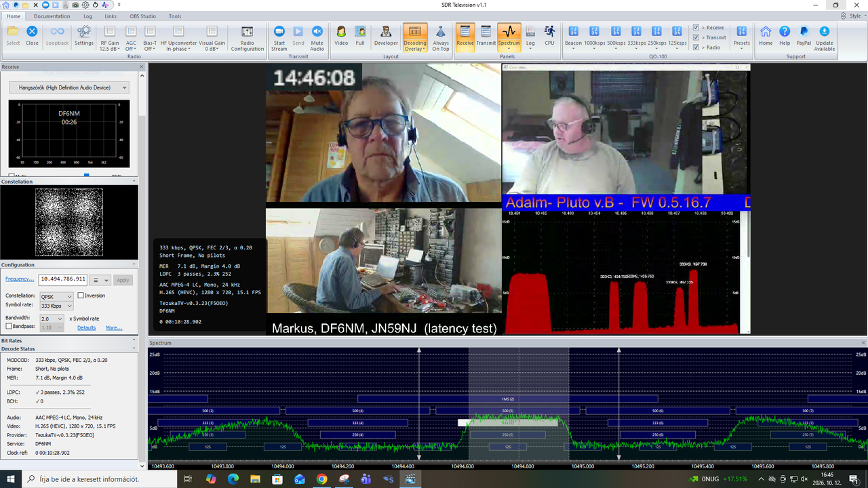Tune to the Beacon preset
Screen dimensions: 868x488
tap(573, 37)
